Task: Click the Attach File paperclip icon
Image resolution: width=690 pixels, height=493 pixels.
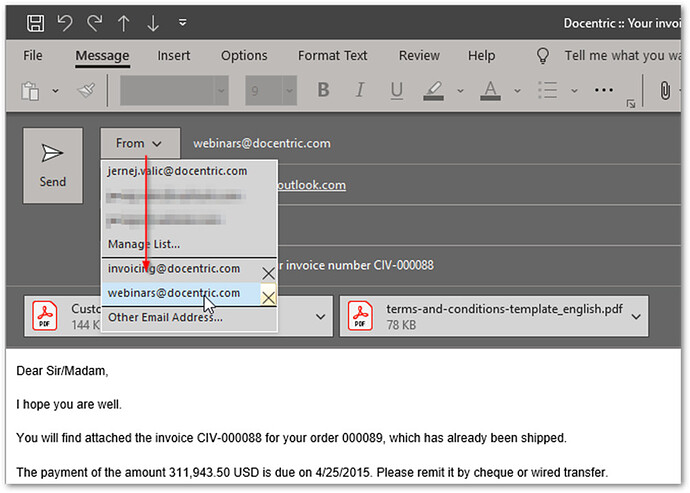Action: (x=663, y=91)
